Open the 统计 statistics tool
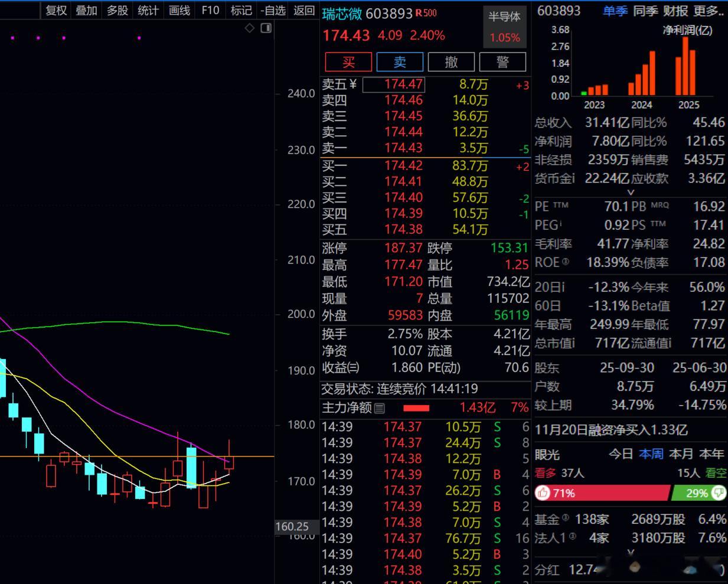The width and height of the screenshot is (728, 584). [x=148, y=10]
